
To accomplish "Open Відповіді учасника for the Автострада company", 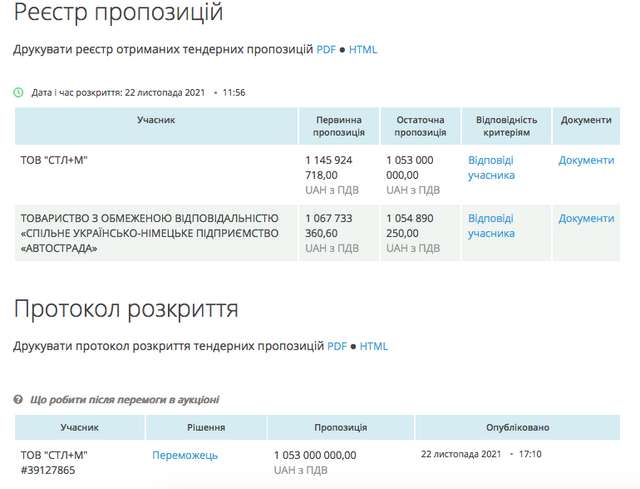I will 491,226.
